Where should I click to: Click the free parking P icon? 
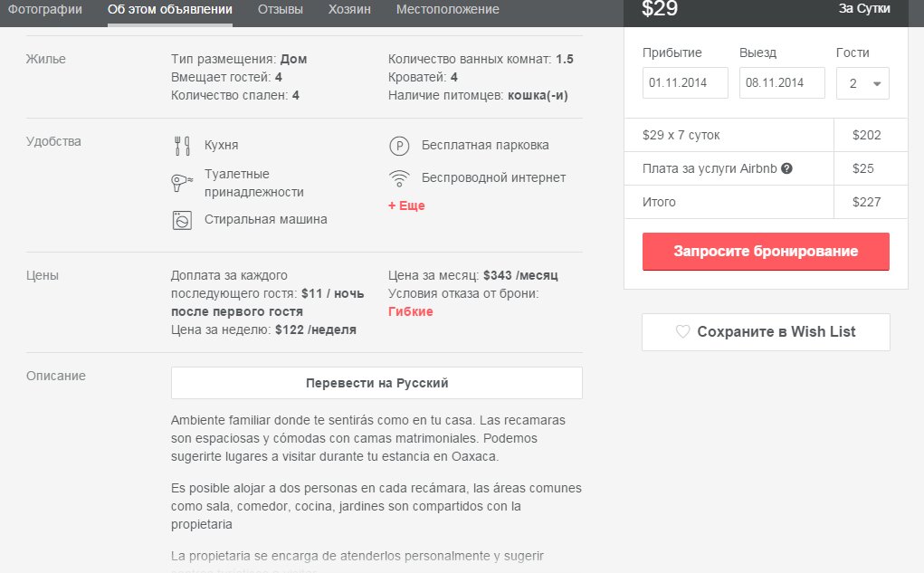click(398, 146)
